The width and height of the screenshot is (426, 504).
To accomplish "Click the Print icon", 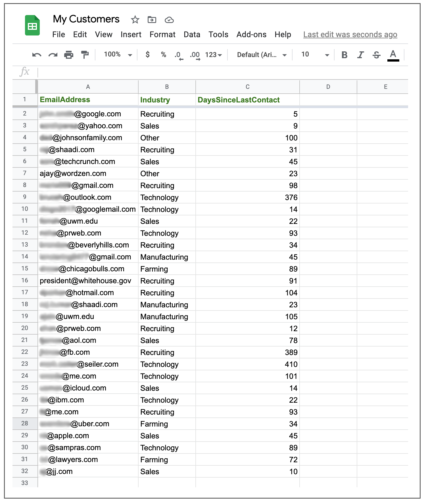I will pos(69,55).
